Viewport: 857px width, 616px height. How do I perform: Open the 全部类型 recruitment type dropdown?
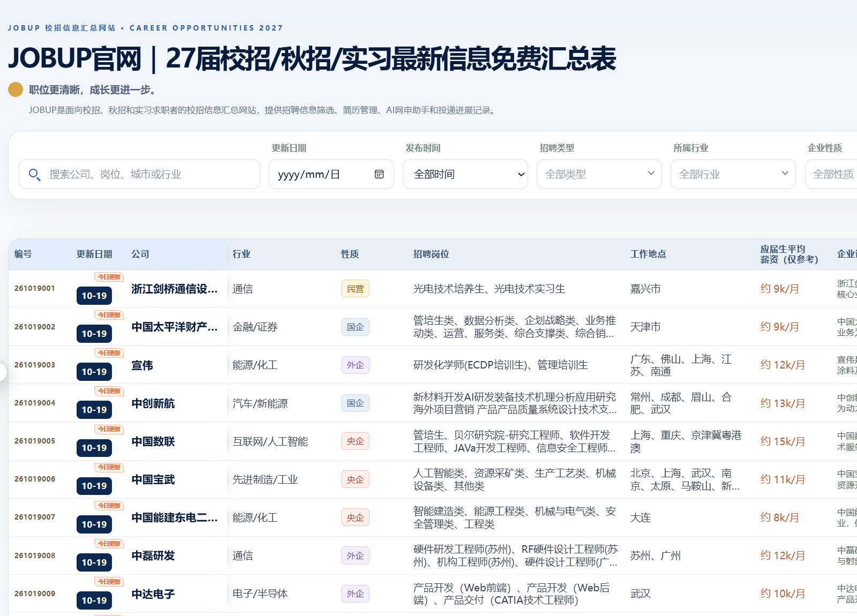[x=599, y=174]
